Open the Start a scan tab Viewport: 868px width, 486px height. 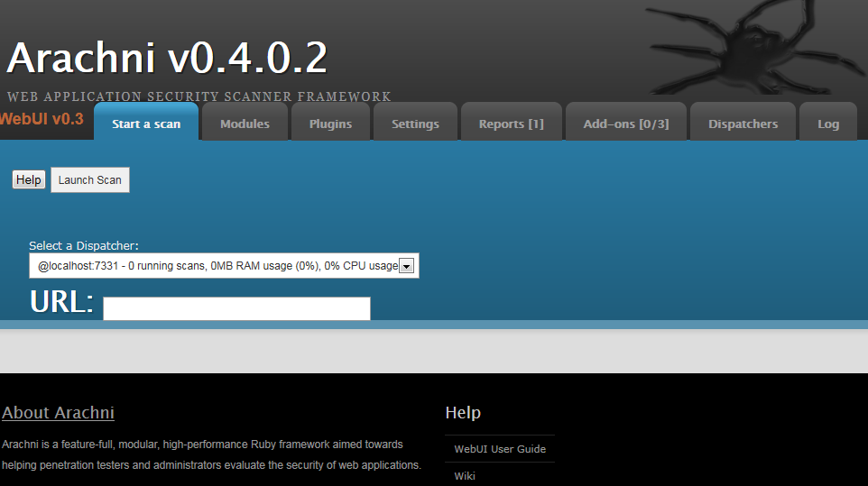pyautogui.click(x=146, y=122)
